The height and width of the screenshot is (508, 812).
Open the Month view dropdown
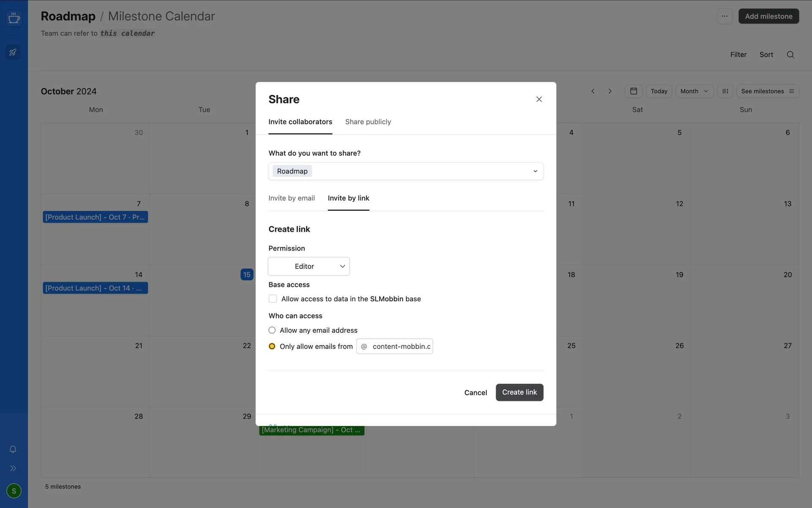click(694, 91)
